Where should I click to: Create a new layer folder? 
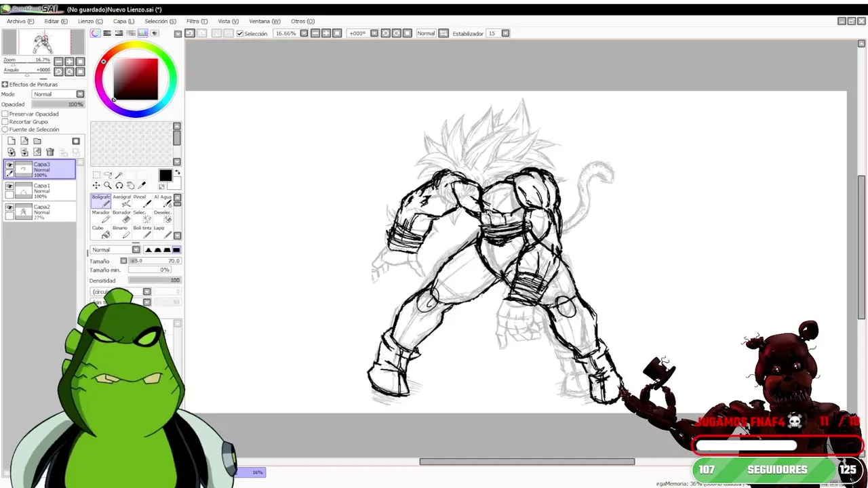[37, 141]
